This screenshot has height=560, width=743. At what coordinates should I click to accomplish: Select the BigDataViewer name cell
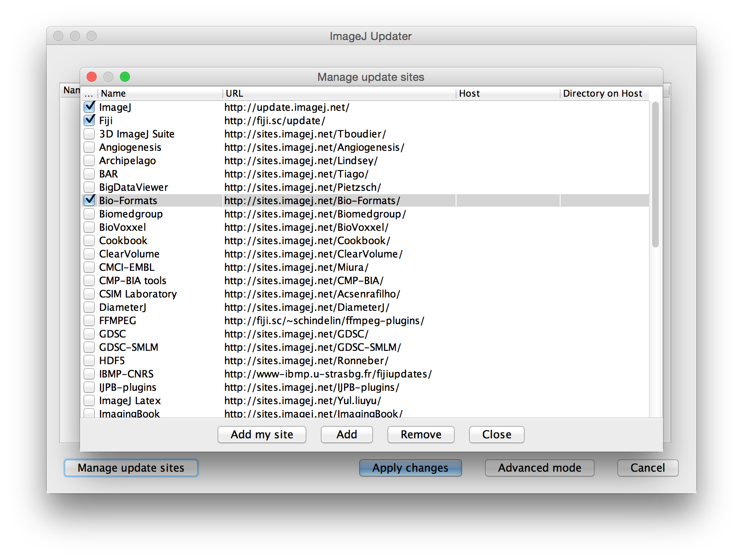[160, 187]
